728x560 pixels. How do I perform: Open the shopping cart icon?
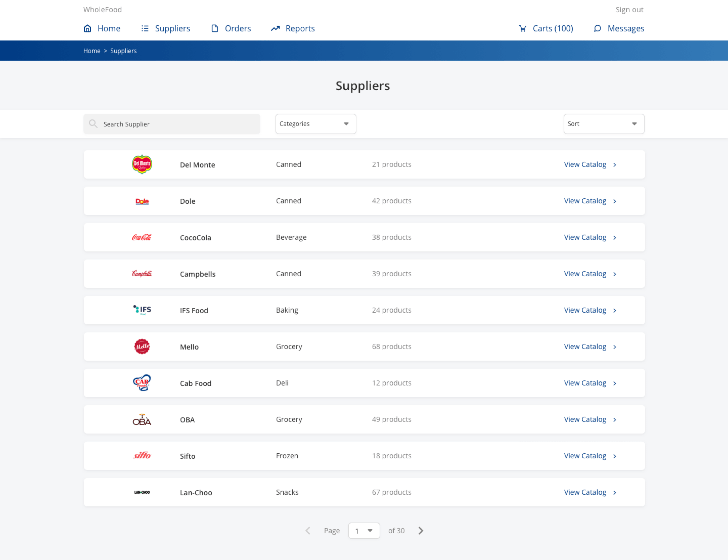pyautogui.click(x=522, y=28)
